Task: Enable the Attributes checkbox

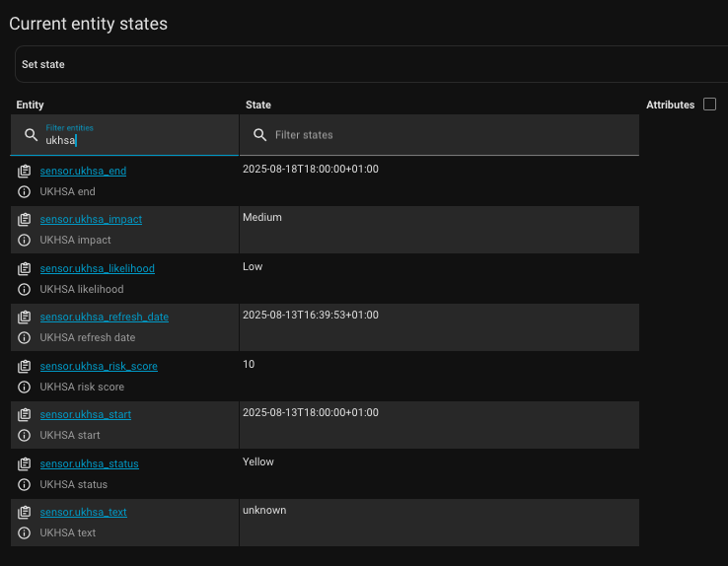Action: (x=709, y=105)
